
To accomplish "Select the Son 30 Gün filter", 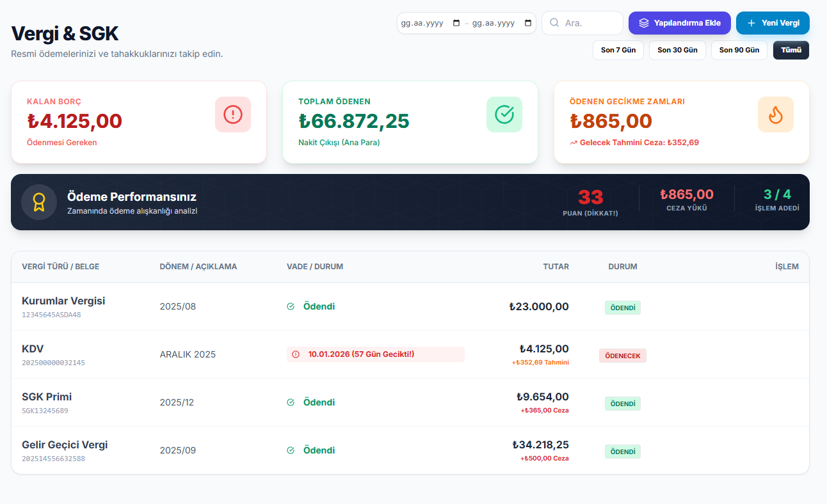I will click(x=677, y=50).
